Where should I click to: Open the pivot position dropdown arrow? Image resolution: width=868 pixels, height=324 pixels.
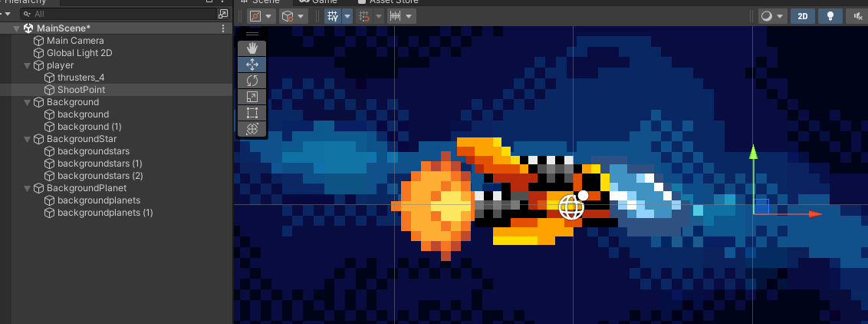click(x=268, y=17)
